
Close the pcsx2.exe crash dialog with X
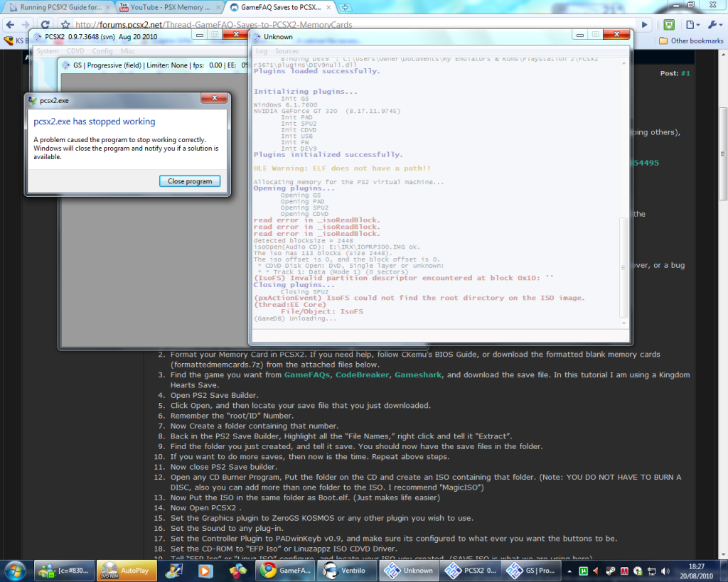point(215,98)
